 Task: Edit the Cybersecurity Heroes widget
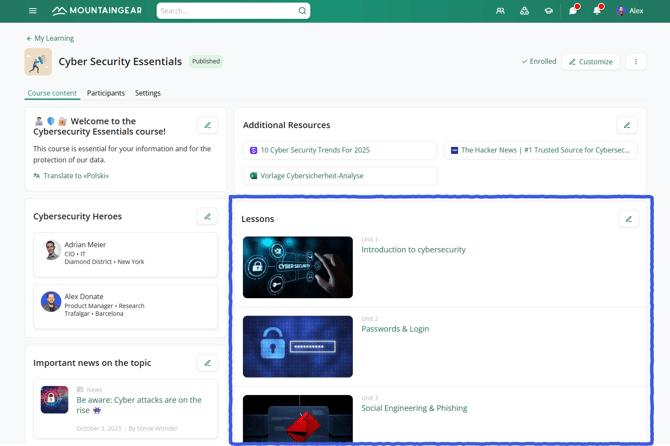(x=207, y=216)
